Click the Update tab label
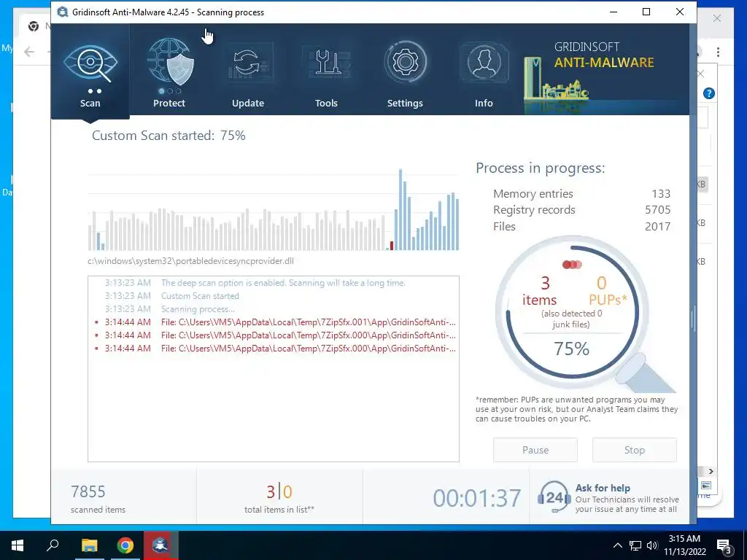The width and height of the screenshot is (747, 560). pyautogui.click(x=248, y=103)
